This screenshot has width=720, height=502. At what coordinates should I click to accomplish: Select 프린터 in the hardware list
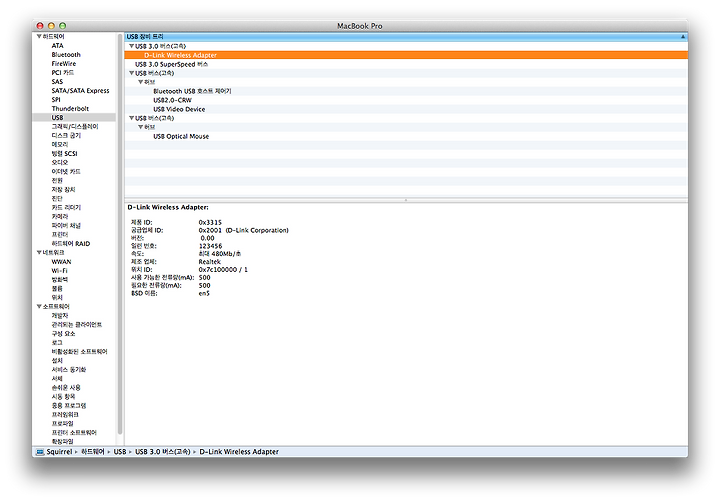coord(60,234)
